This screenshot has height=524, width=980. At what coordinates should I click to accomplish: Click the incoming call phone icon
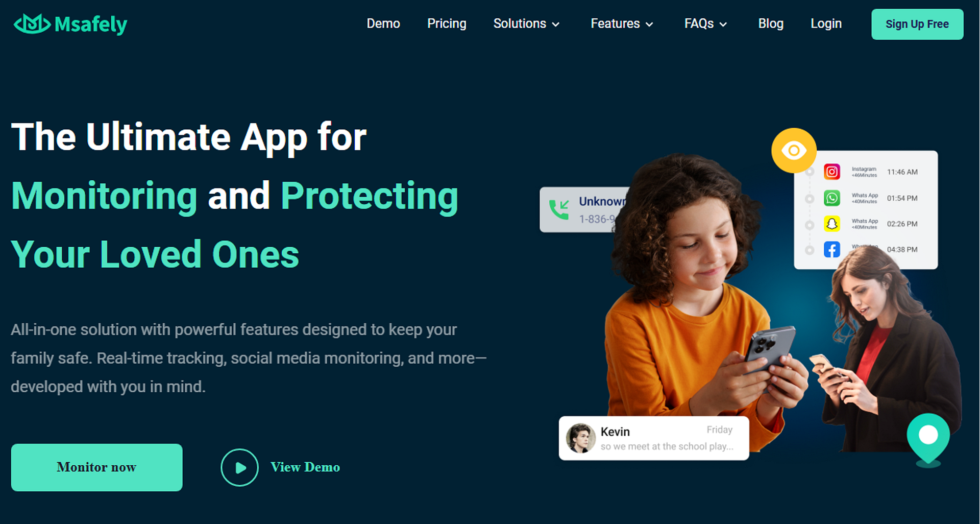pos(559,210)
